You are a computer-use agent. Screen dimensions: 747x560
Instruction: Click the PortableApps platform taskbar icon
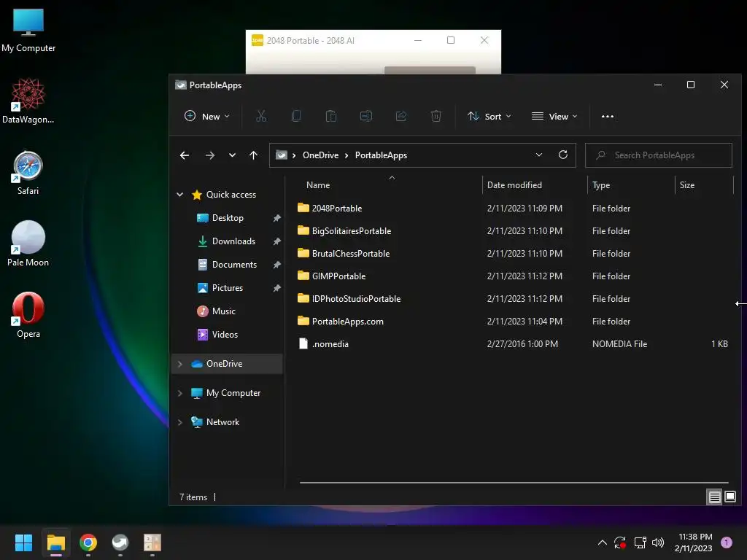pyautogui.click(x=120, y=542)
